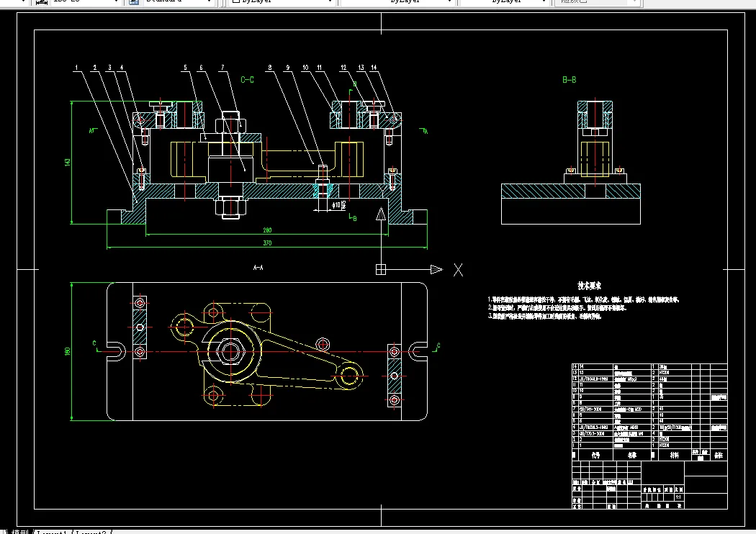This screenshot has width=756, height=534.
Task: Select part callout number 7 above section view
Action: coord(222,68)
